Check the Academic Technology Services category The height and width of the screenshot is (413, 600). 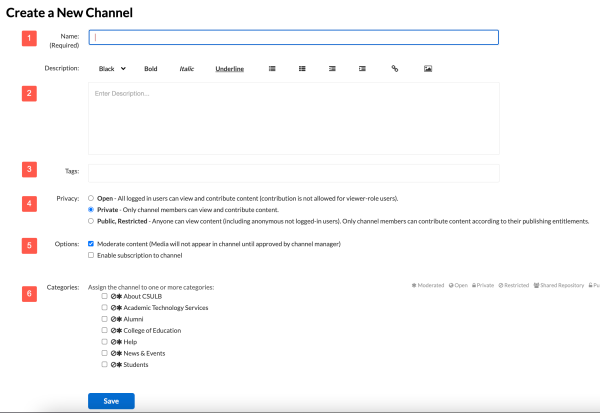[105, 308]
